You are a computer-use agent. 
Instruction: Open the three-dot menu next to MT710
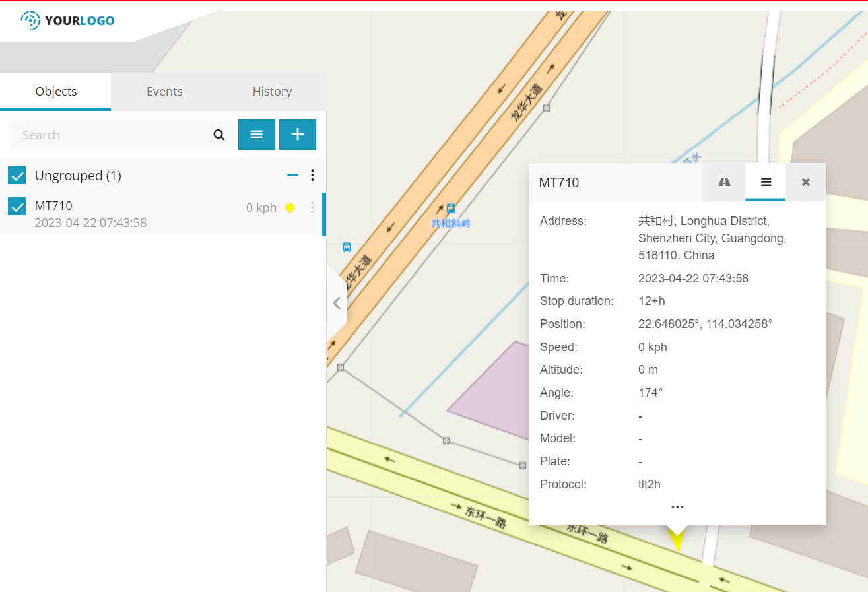pyautogui.click(x=312, y=207)
